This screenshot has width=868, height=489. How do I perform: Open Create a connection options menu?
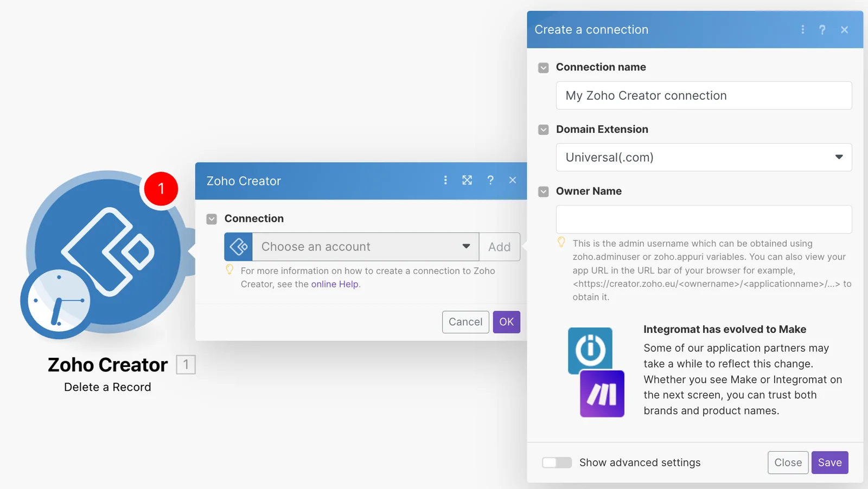coord(803,30)
